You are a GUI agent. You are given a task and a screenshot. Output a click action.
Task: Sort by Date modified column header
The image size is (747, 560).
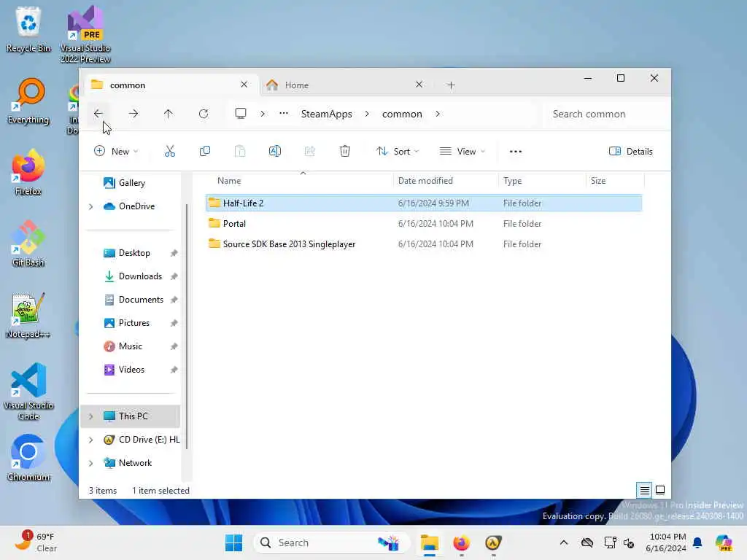(x=446, y=181)
